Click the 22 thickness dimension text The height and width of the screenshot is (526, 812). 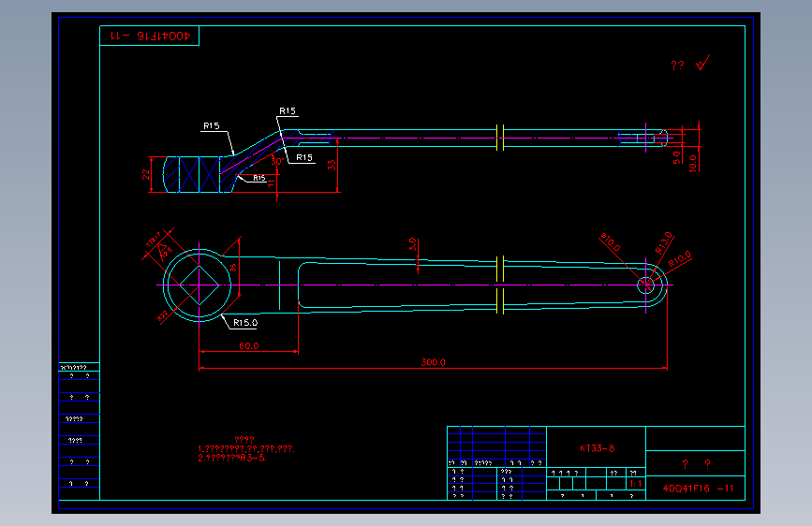click(145, 175)
